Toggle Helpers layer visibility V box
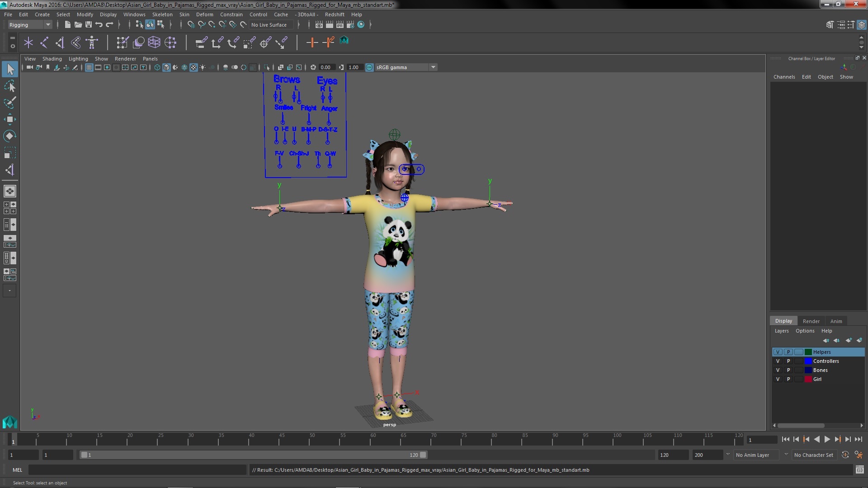The width and height of the screenshot is (868, 488). click(x=778, y=352)
